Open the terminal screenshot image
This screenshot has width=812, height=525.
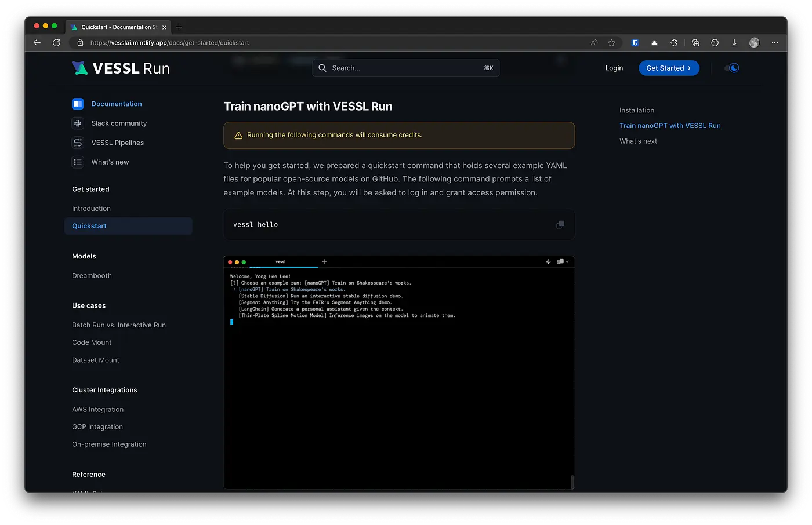pos(399,373)
